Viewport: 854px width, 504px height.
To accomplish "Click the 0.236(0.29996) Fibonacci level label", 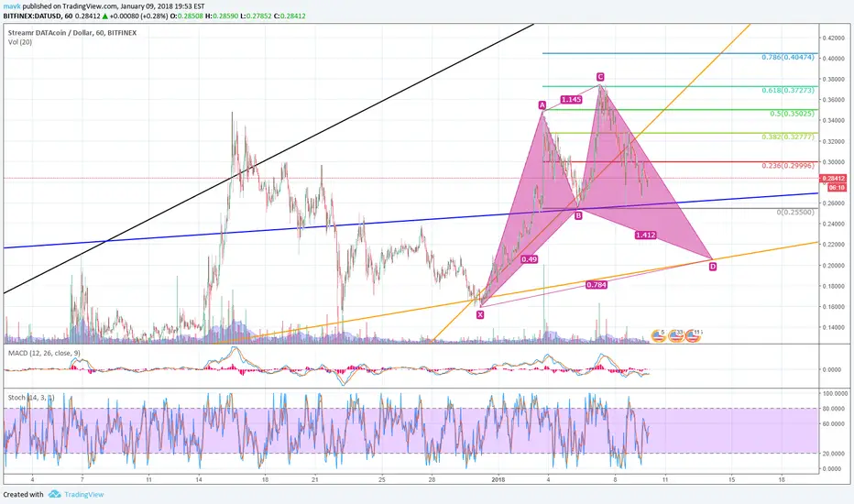I will click(x=787, y=166).
